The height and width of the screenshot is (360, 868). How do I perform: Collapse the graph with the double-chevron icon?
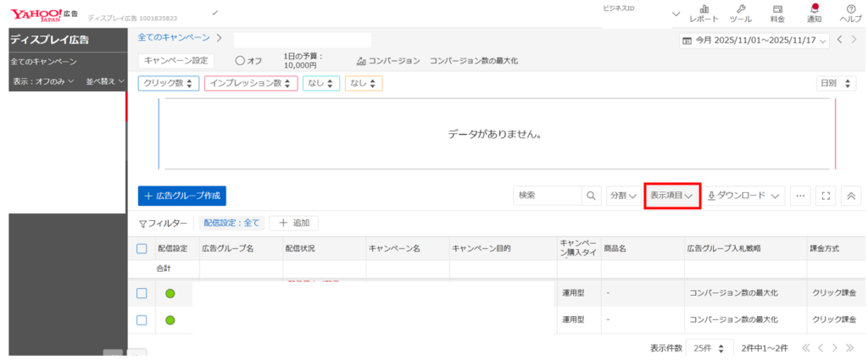pyautogui.click(x=851, y=195)
